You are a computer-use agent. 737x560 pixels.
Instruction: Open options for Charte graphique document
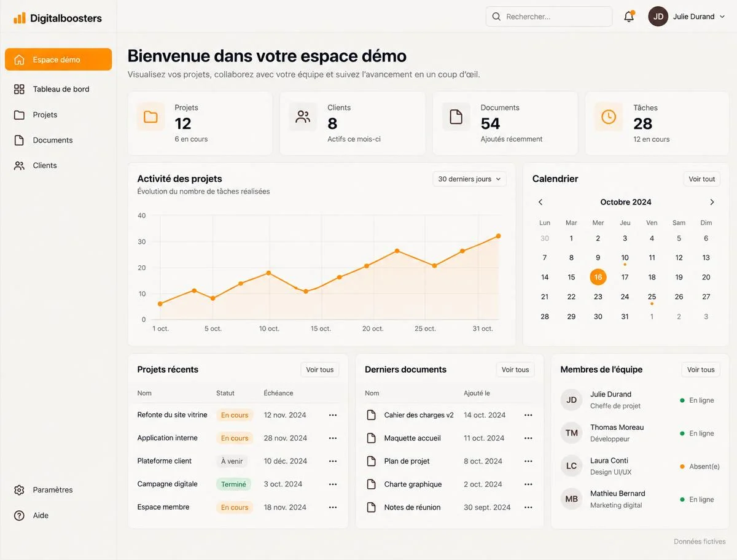(x=528, y=484)
